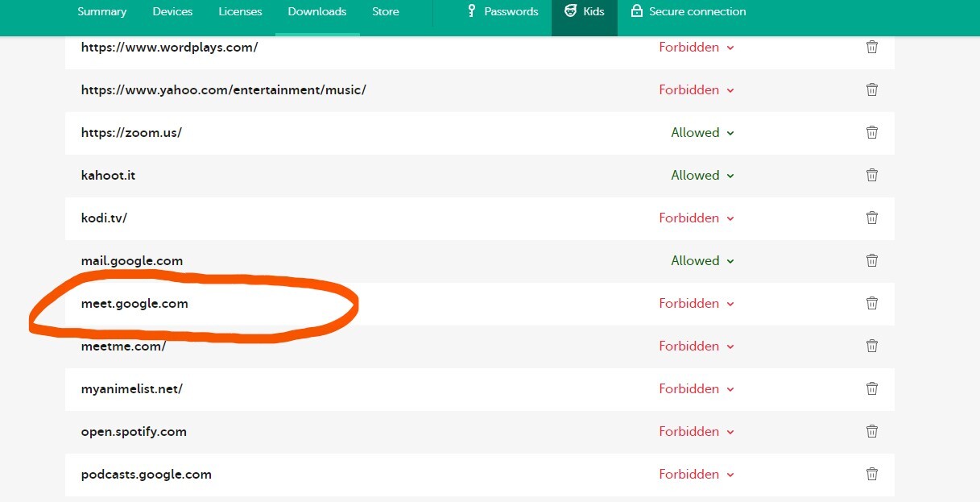This screenshot has height=502, width=980.
Task: Click the myanimelist.net/ entry text
Action: coord(131,388)
